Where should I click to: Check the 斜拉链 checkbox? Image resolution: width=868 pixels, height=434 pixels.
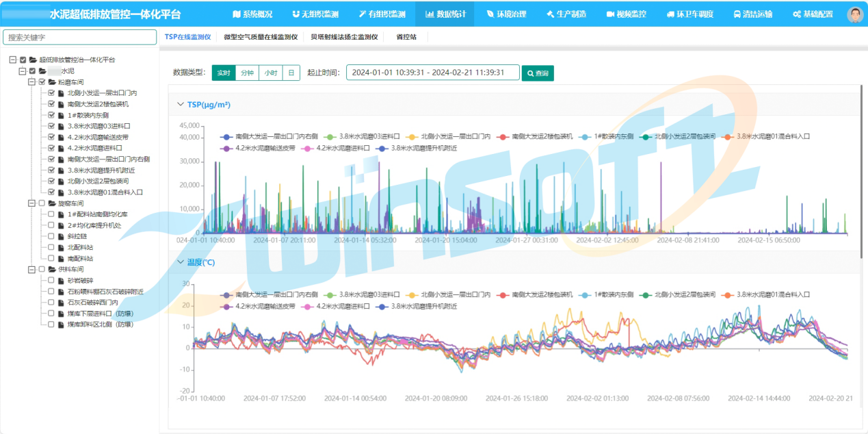tap(51, 236)
